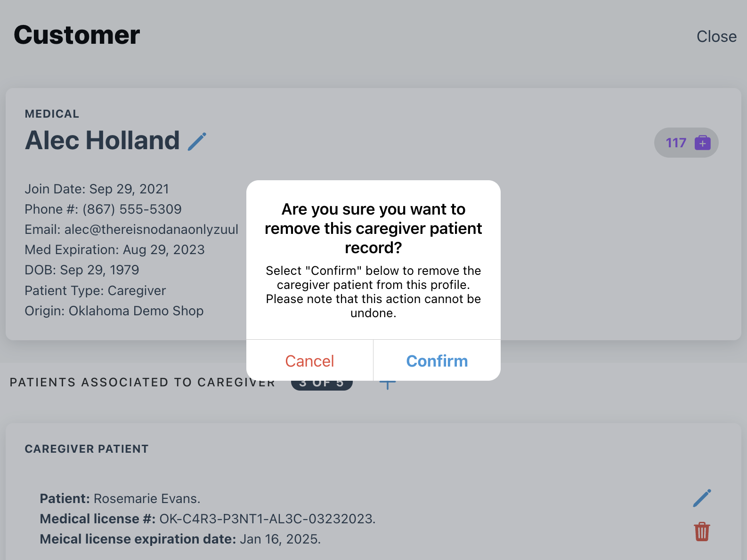Click the plus icon to add patient
The height and width of the screenshot is (560, 747).
[x=388, y=386]
